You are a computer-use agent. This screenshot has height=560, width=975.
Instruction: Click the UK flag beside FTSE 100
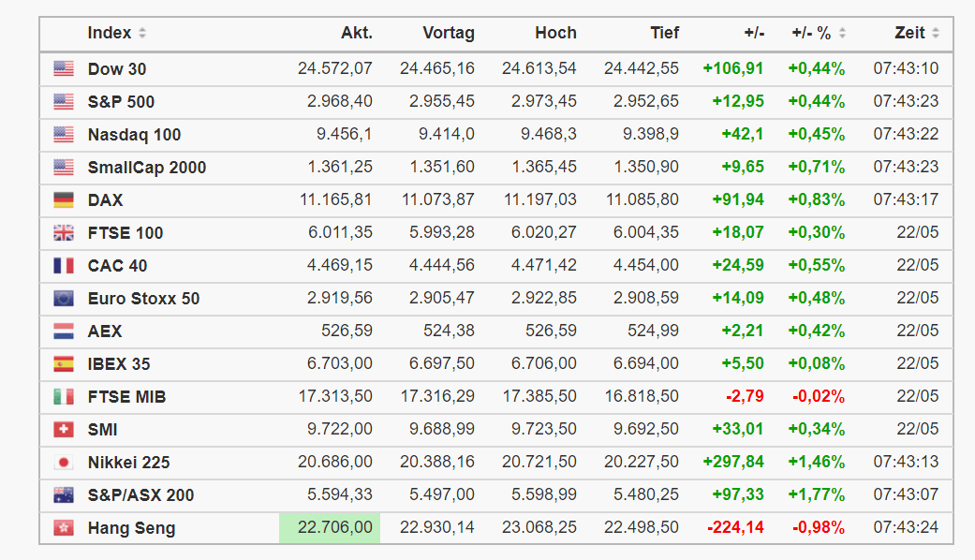[x=64, y=232]
